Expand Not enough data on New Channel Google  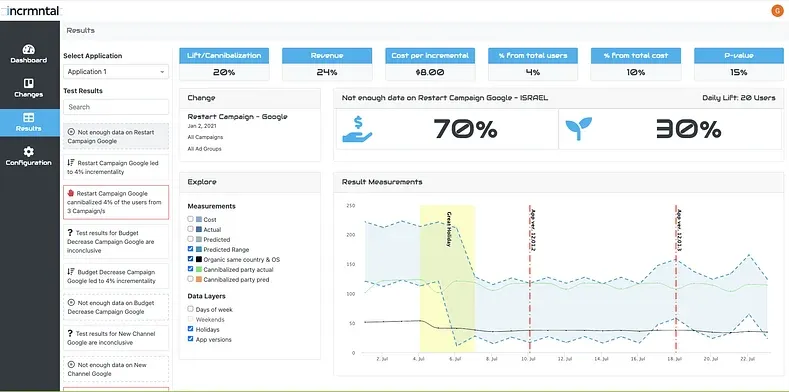click(x=116, y=369)
